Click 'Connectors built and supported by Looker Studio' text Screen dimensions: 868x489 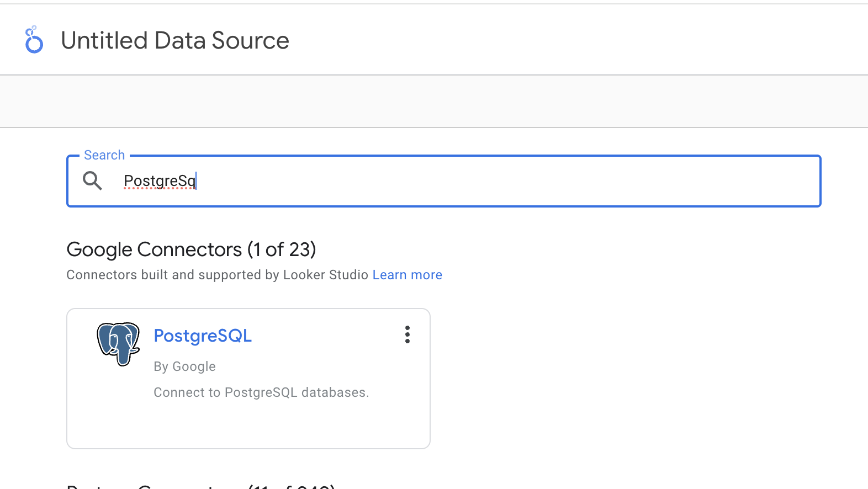click(x=217, y=275)
